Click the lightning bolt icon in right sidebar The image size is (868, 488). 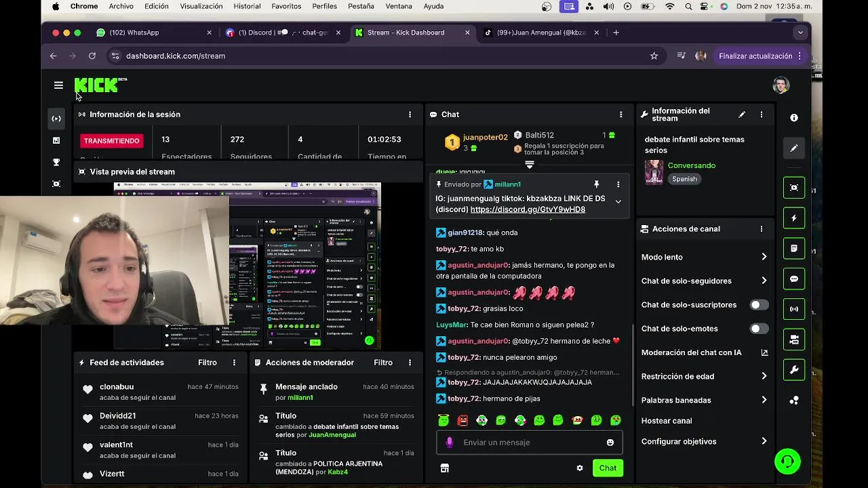794,218
